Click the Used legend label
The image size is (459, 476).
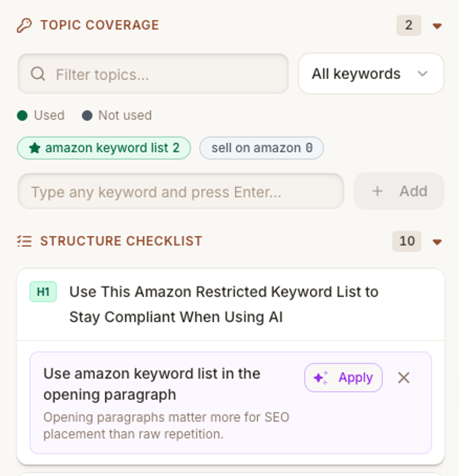(x=49, y=115)
